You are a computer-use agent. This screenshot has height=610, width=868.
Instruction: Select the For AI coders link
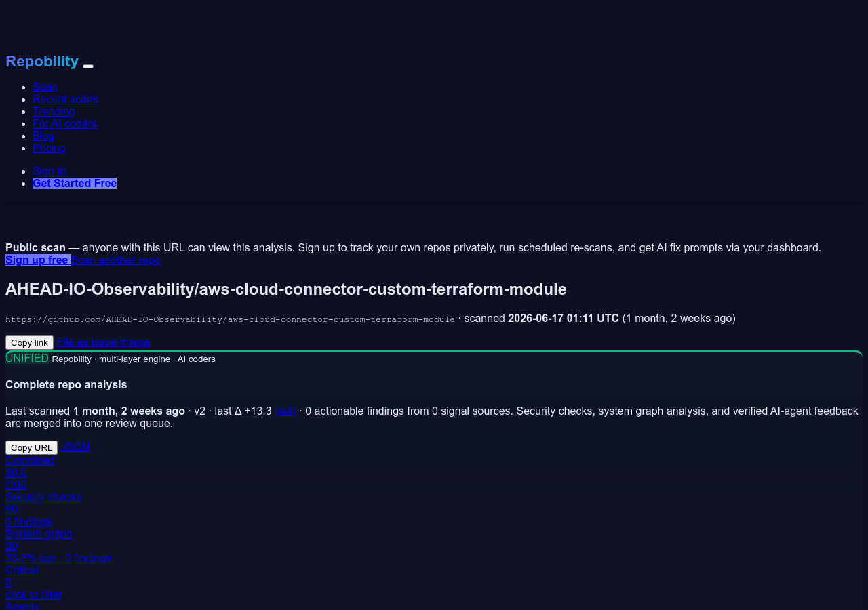(x=64, y=123)
